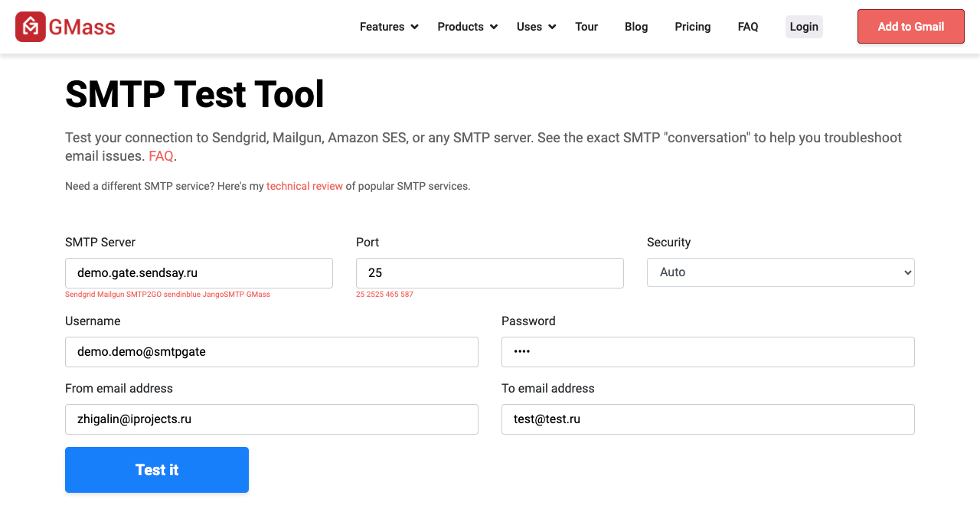Open the Tour page
Image resolution: width=980 pixels, height=528 pixels.
(586, 26)
